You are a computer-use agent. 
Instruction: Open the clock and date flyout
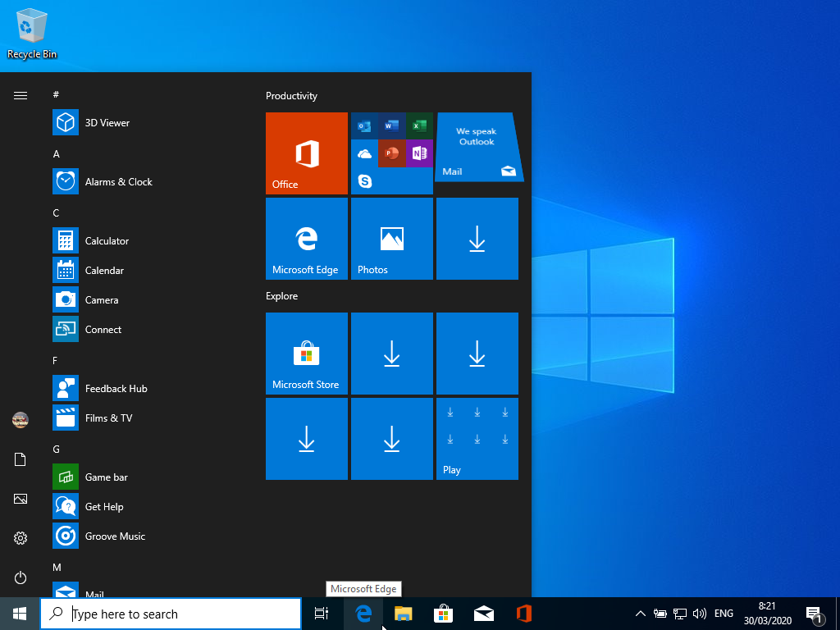767,614
